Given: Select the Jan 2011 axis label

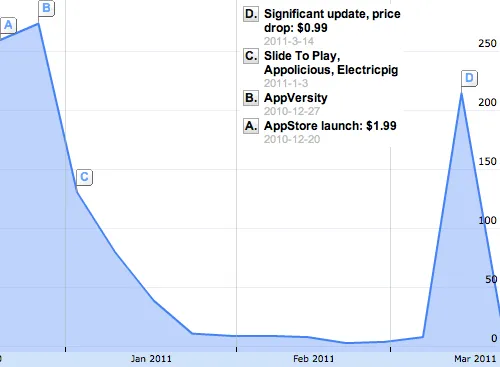Looking at the screenshot, I should (x=151, y=359).
